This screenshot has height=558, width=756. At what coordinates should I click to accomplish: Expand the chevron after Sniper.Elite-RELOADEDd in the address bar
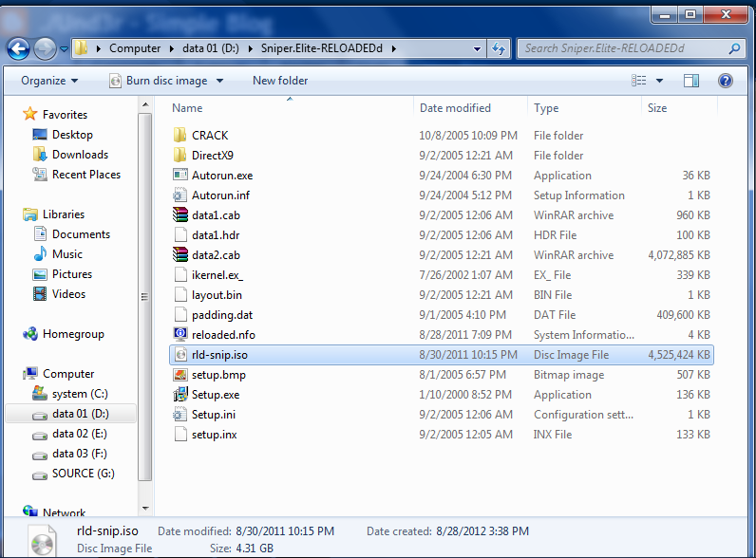click(x=394, y=48)
